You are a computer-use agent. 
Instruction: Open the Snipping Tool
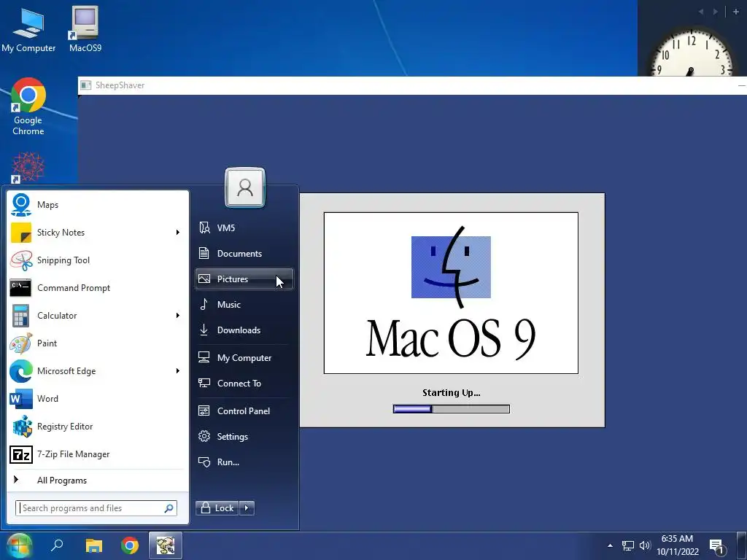click(98, 260)
